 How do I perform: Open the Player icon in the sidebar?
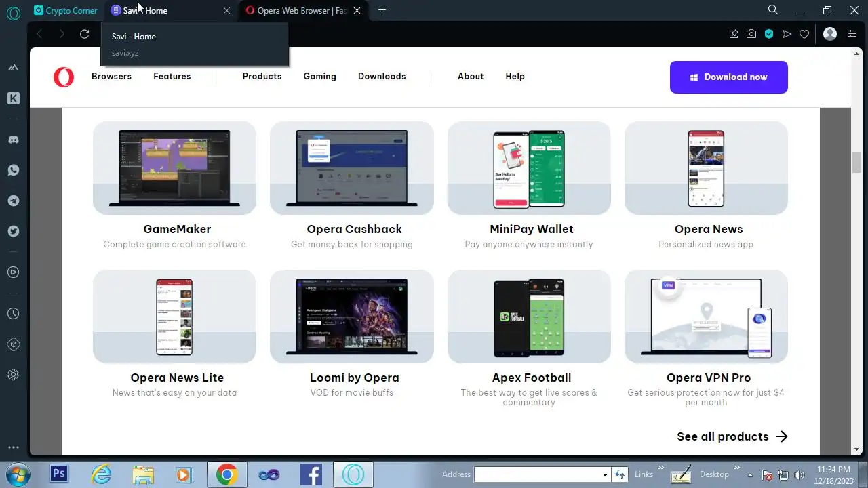[14, 272]
